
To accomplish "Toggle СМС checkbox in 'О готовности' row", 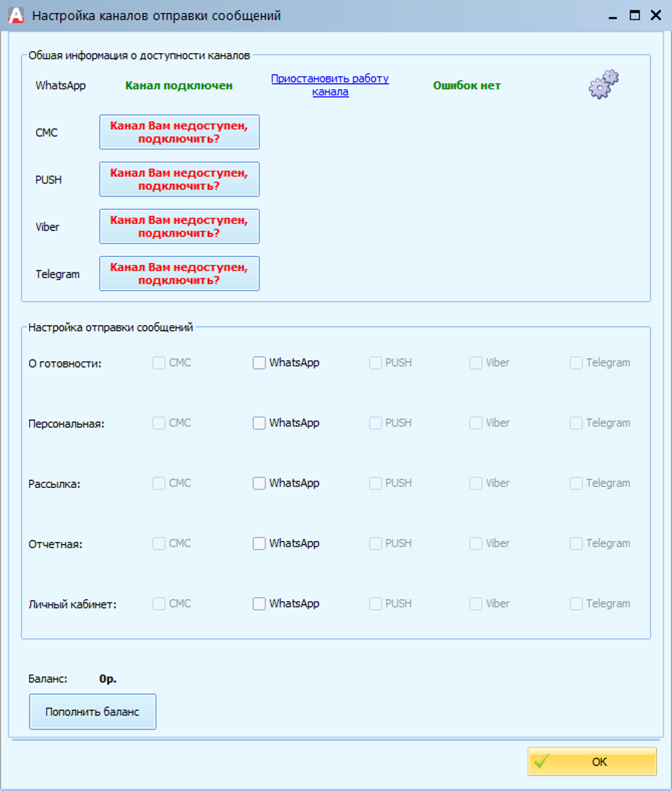I will click(x=159, y=362).
